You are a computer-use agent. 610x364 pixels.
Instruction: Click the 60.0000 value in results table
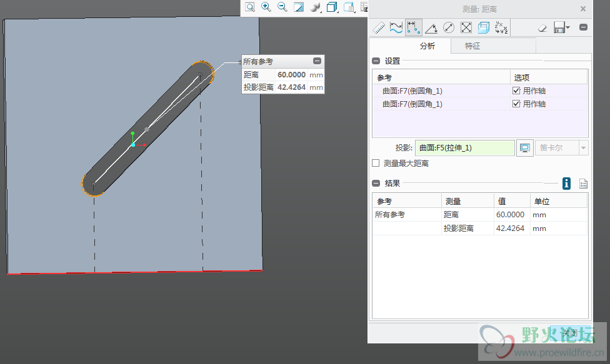coord(511,214)
